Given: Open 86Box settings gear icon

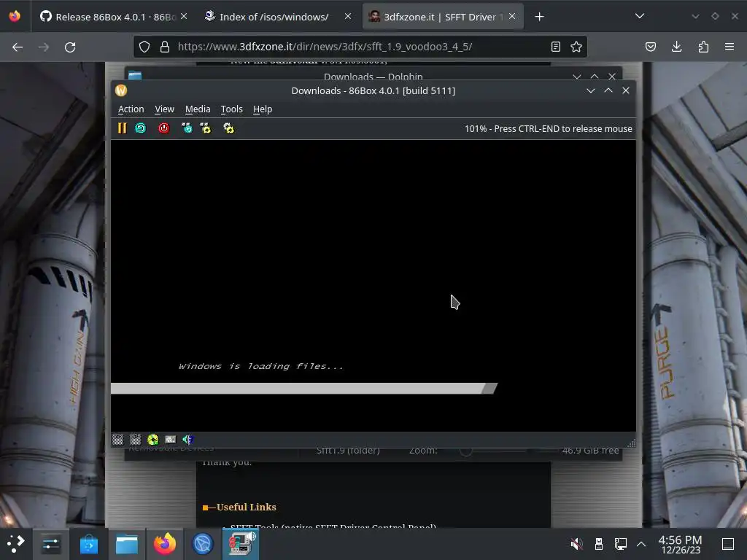Looking at the screenshot, I should tap(228, 128).
